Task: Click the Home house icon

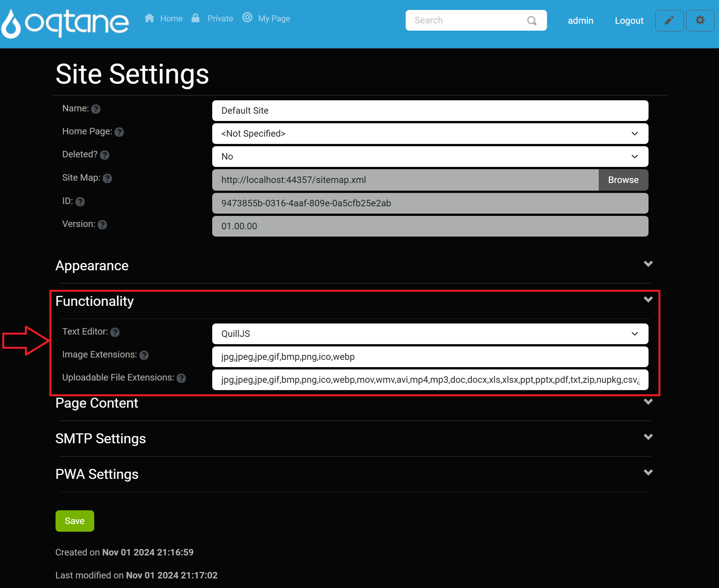Action: point(149,18)
